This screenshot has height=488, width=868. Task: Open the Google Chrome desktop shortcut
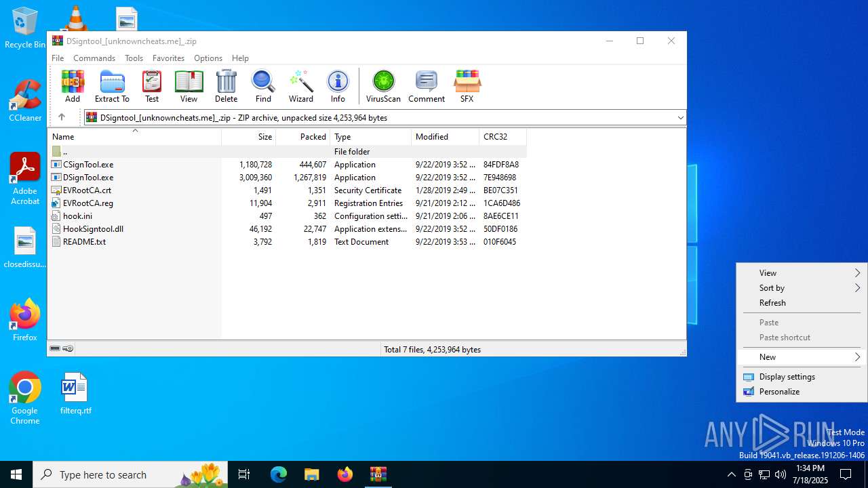click(x=25, y=399)
